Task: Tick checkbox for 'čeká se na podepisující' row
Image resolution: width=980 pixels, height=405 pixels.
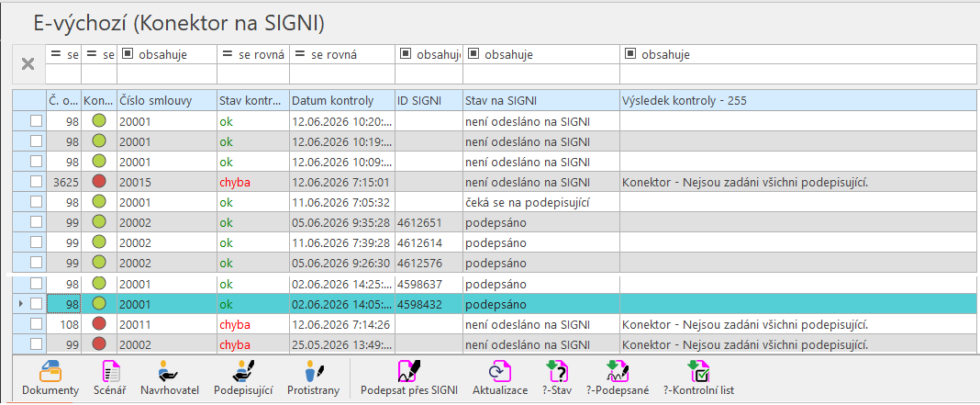Action: (x=37, y=201)
